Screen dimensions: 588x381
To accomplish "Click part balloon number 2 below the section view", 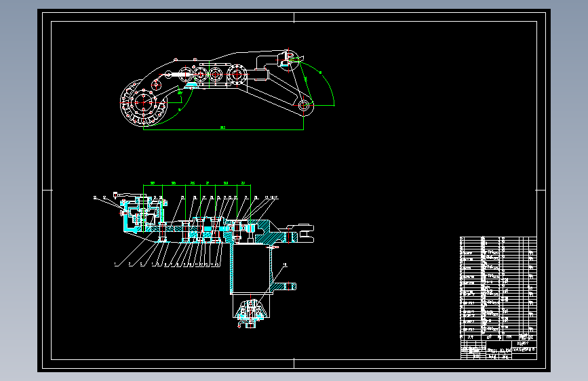I will click(130, 265).
